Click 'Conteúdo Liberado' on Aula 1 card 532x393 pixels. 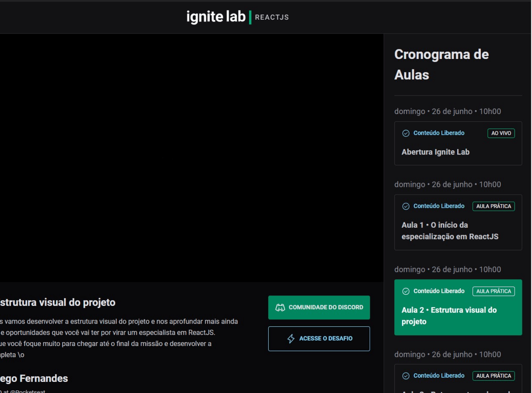click(439, 206)
